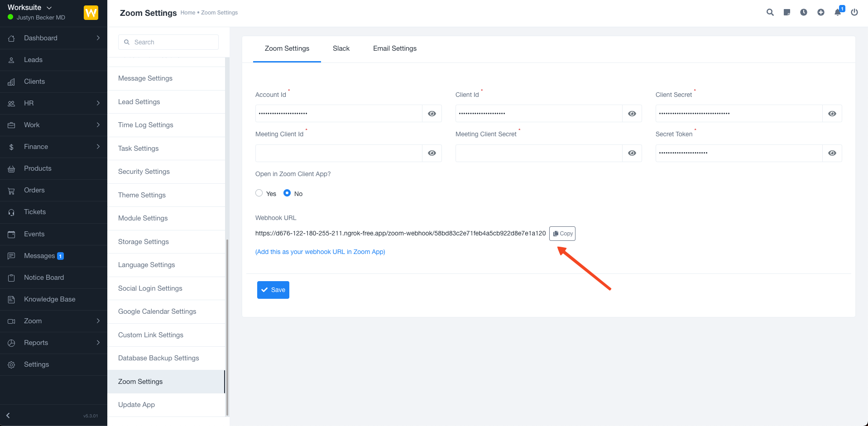Click the HR people icon
868x426 pixels.
click(x=11, y=104)
